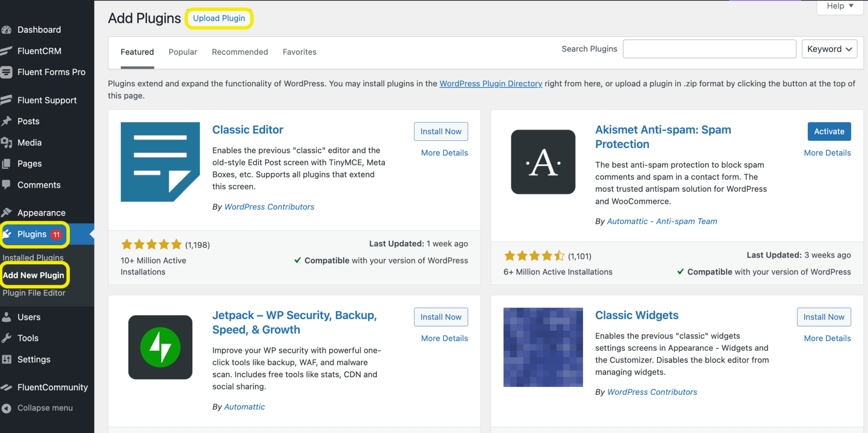Viewport: 868px width, 433px height.
Task: Click the Media icon in sidebar
Action: click(x=6, y=142)
